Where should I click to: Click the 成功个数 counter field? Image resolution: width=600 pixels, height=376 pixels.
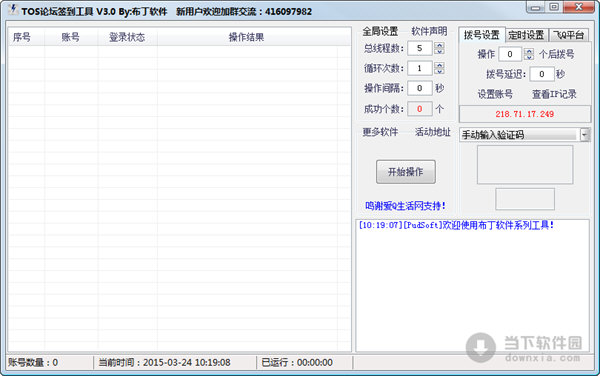420,109
